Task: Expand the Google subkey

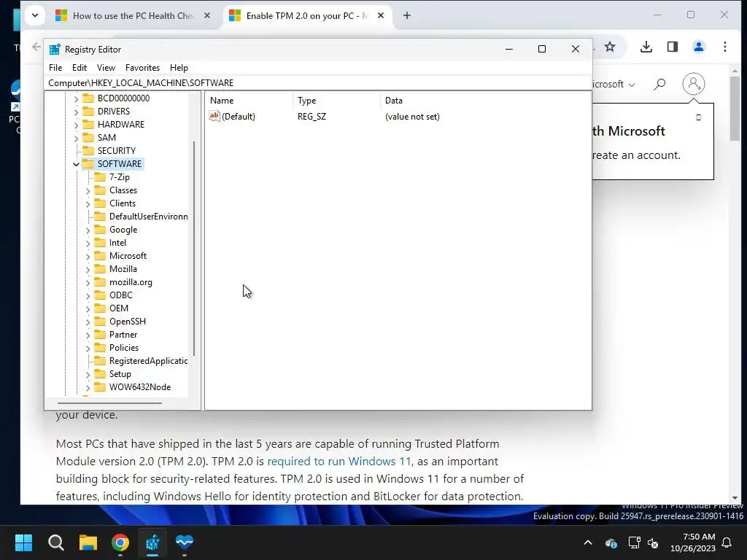Action: coord(88,230)
